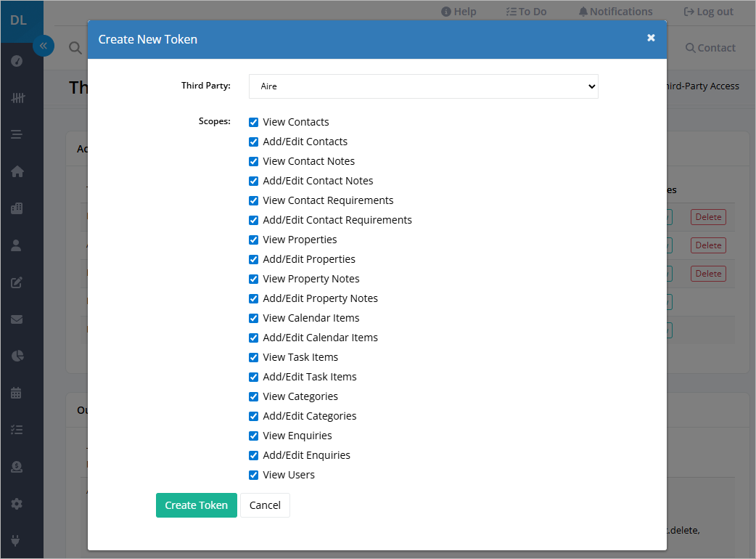
Task: Open the pie chart reports icon
Action: pyautogui.click(x=17, y=356)
